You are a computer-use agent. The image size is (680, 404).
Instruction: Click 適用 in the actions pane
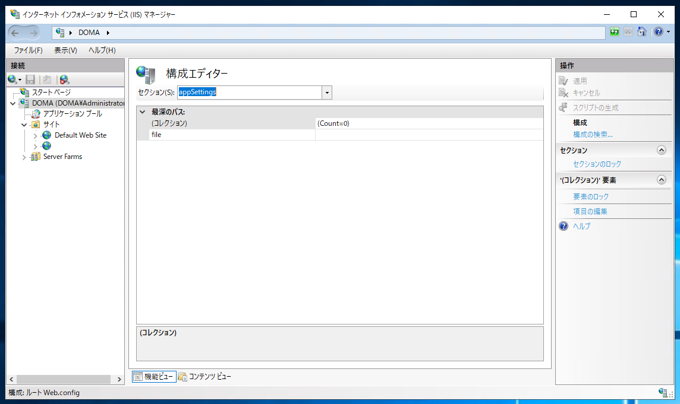[x=580, y=81]
